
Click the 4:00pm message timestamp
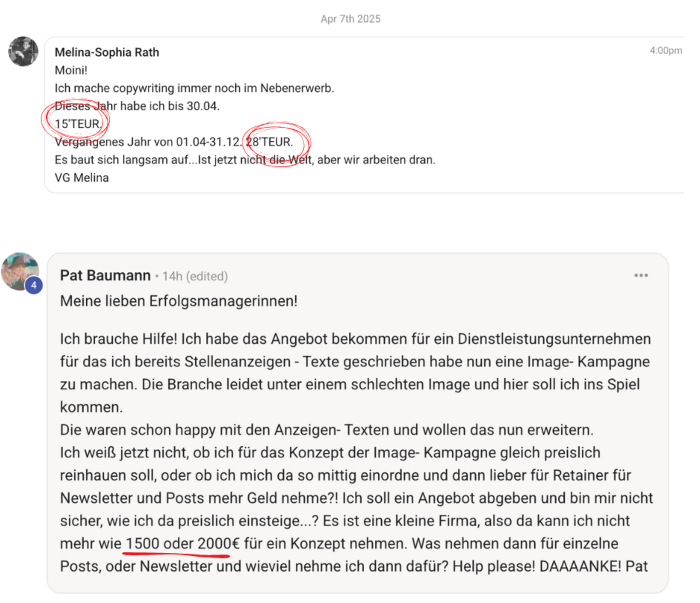(x=666, y=50)
